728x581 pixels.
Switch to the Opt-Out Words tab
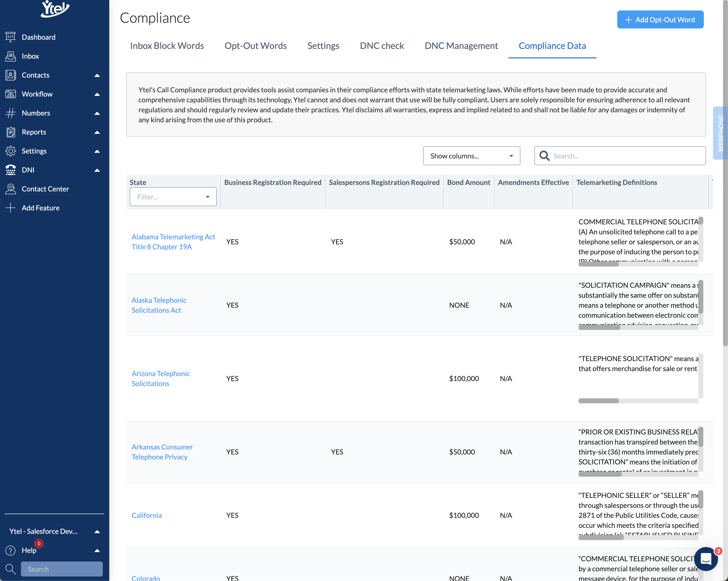point(255,46)
